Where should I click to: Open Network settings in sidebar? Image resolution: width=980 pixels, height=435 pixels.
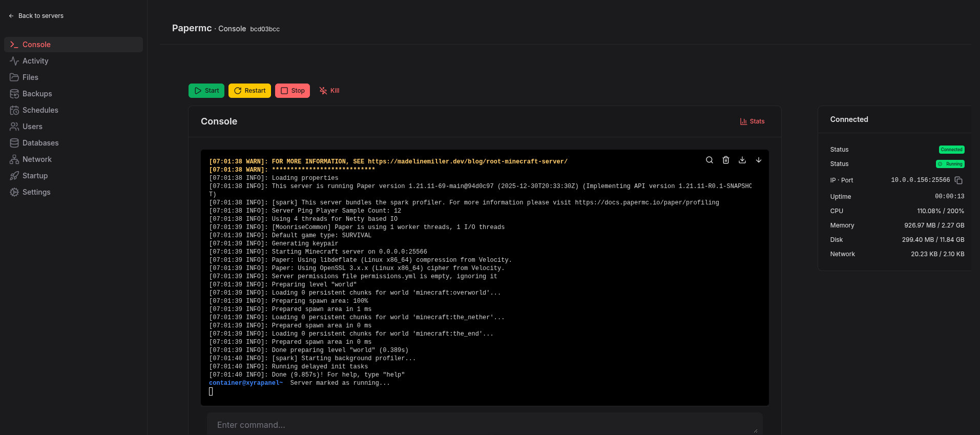pyautogui.click(x=37, y=159)
